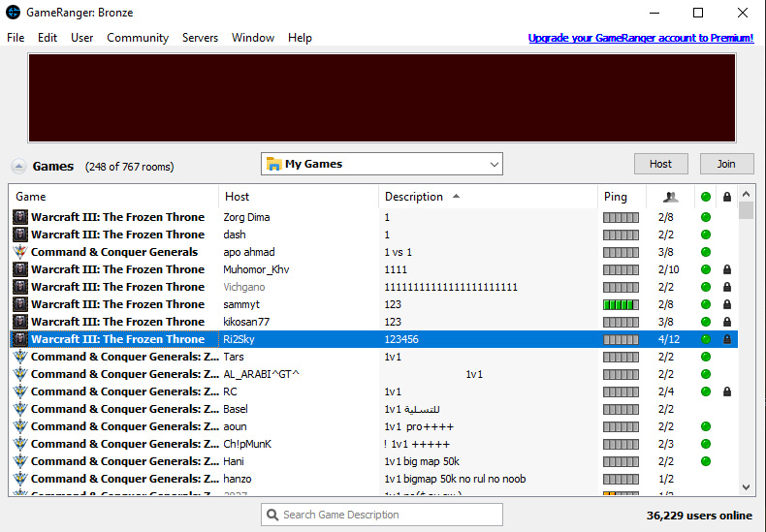The image size is (766, 532).
Task: Click the magnifier icon in the search box
Action: (x=272, y=515)
